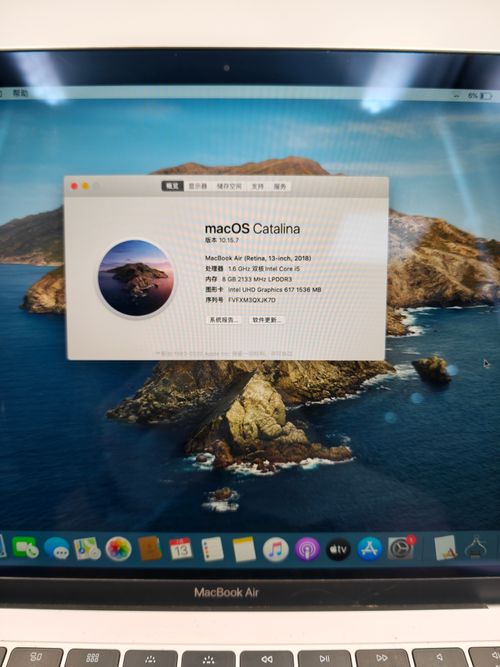
Task: Open FaceTime from the Dock
Action: click(25, 547)
